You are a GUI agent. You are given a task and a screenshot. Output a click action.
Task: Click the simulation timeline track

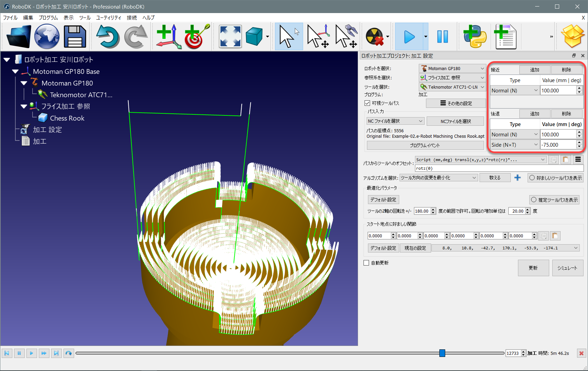point(290,353)
